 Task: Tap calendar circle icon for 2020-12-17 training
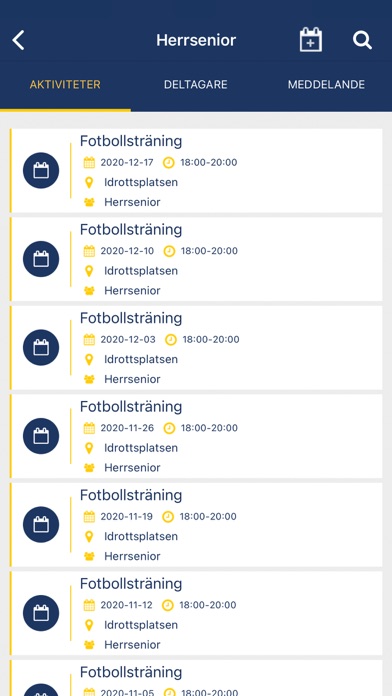tap(41, 170)
